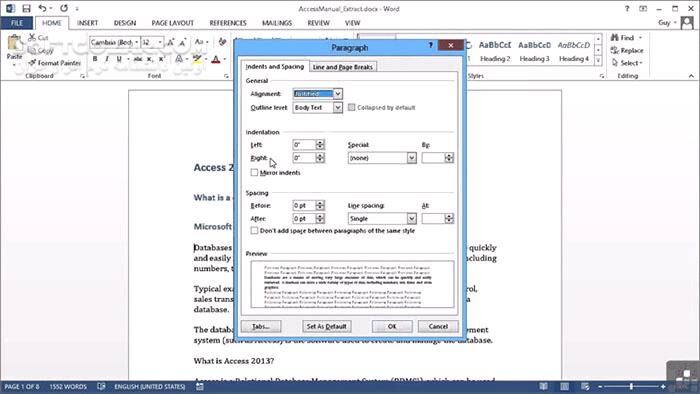Open Ribbon Display Options
The image size is (700, 394).
[x=643, y=8]
